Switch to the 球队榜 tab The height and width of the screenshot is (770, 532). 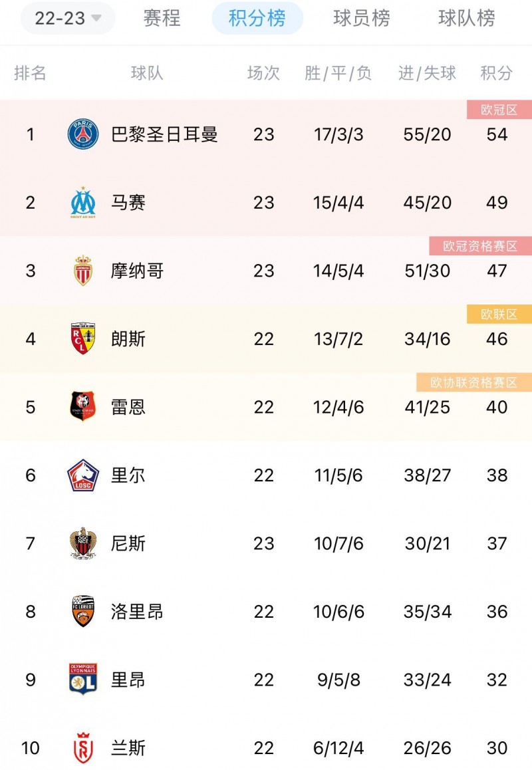(467, 18)
